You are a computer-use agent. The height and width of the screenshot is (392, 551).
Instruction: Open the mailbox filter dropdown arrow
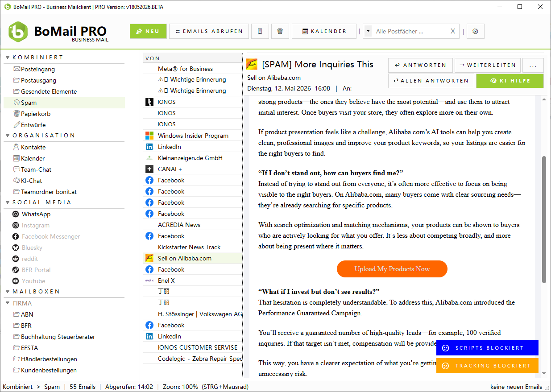coord(368,31)
